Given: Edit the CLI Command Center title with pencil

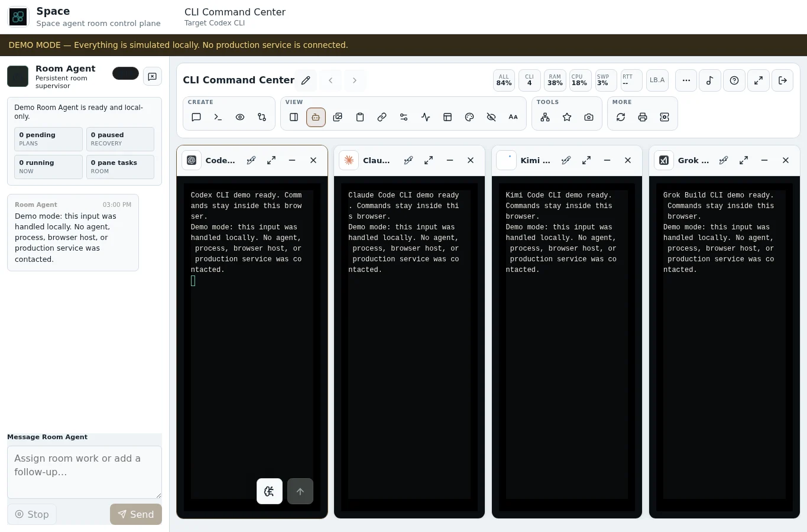Looking at the screenshot, I should [306, 80].
